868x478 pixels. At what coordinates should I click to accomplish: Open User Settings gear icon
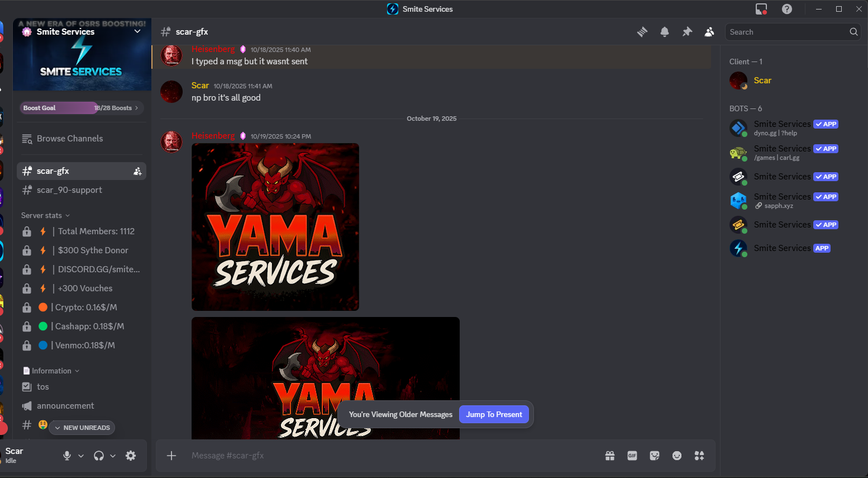tap(131, 456)
